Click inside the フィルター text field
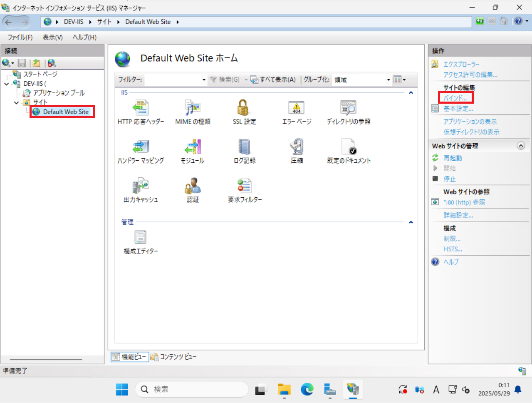The height and width of the screenshot is (403, 532). [173, 80]
